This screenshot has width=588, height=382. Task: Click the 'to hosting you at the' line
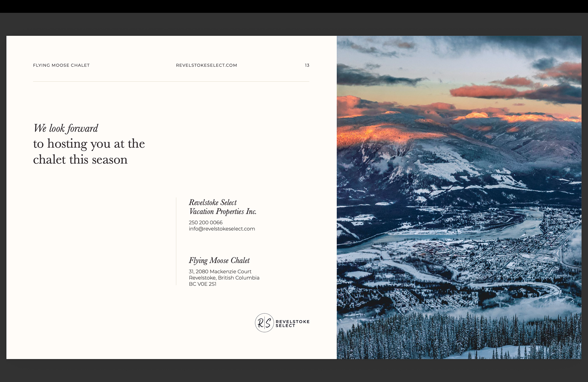[89, 144]
